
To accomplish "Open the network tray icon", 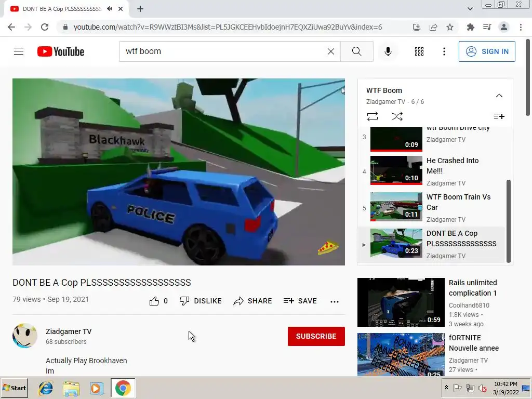I will click(x=470, y=388).
